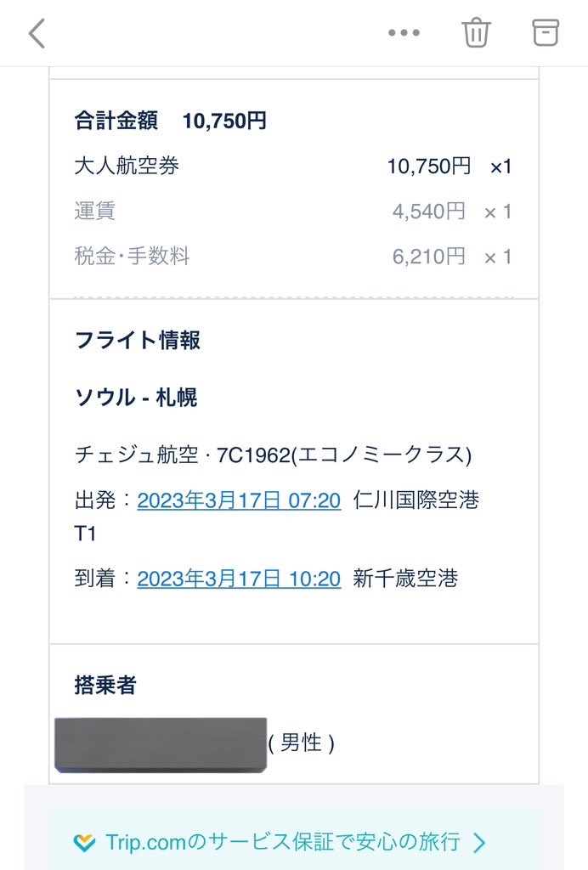Screen dimensions: 588x870
Task: Delete this message with the trash icon
Action: (476, 34)
